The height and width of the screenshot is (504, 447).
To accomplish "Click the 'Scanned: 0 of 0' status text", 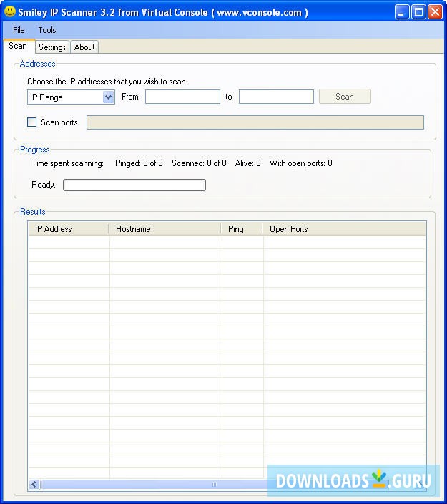I will [199, 163].
